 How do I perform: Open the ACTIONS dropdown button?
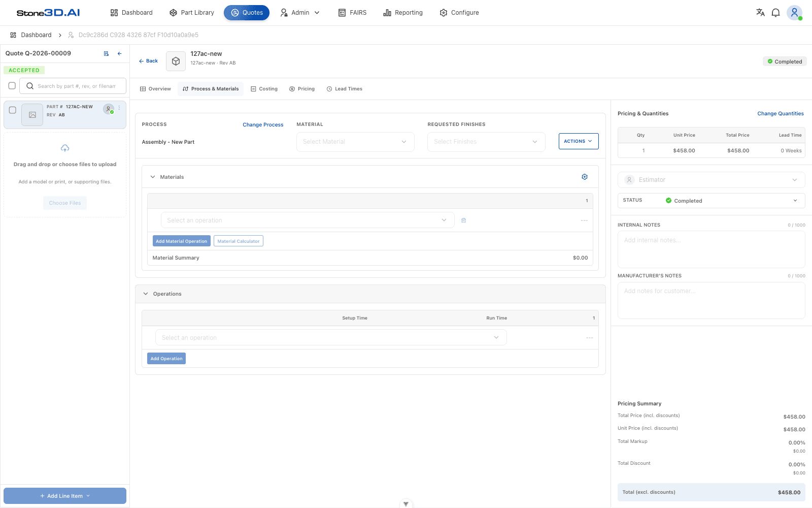click(579, 141)
